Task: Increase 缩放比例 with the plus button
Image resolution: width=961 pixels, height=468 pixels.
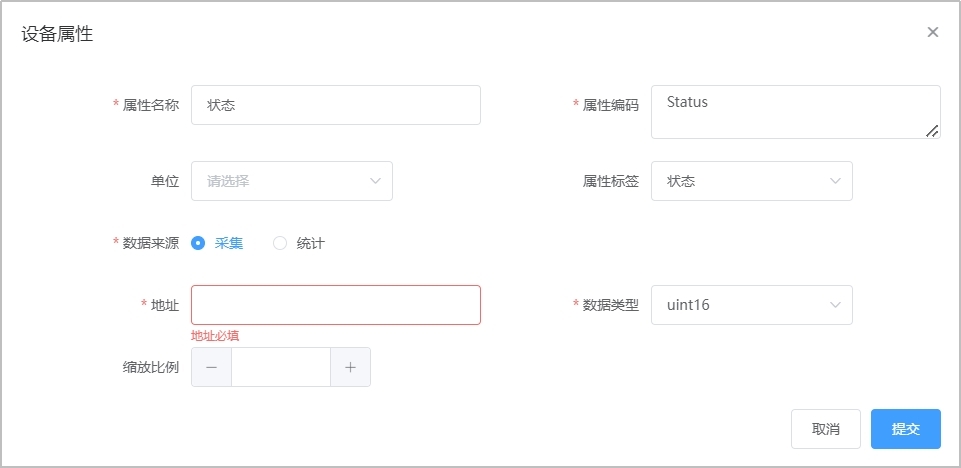Action: click(x=350, y=367)
